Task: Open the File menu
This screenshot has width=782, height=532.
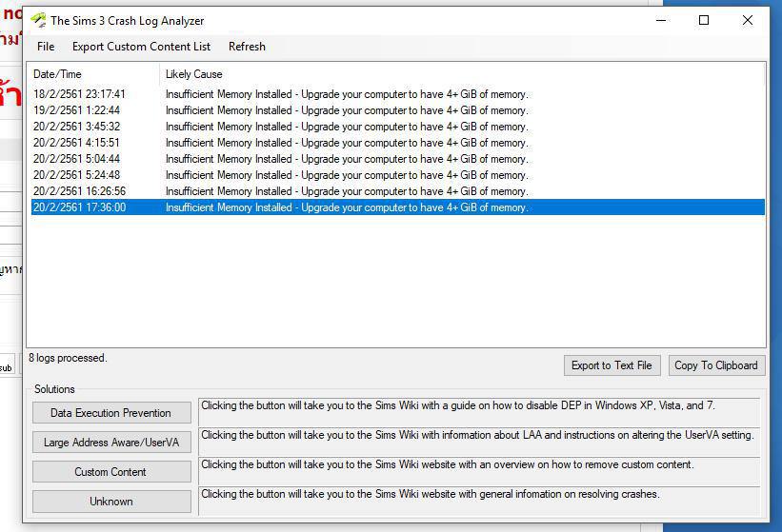Action: 46,47
